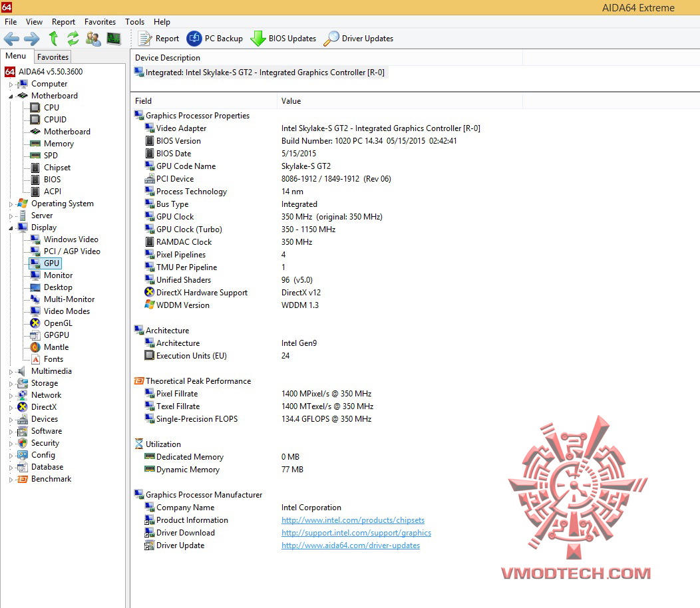Open the View menu
This screenshot has height=608, width=700.
(34, 22)
